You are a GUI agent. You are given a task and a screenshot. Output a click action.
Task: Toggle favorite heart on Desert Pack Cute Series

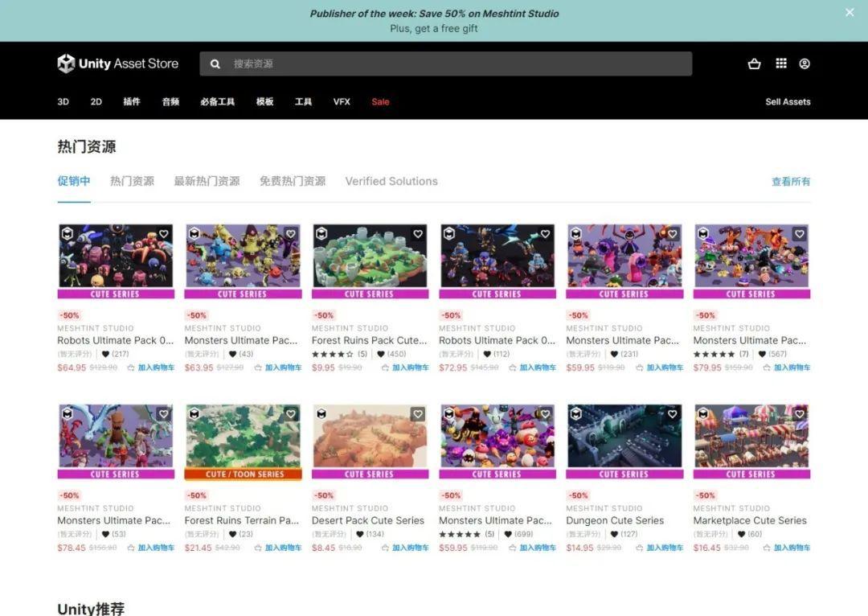(418, 414)
